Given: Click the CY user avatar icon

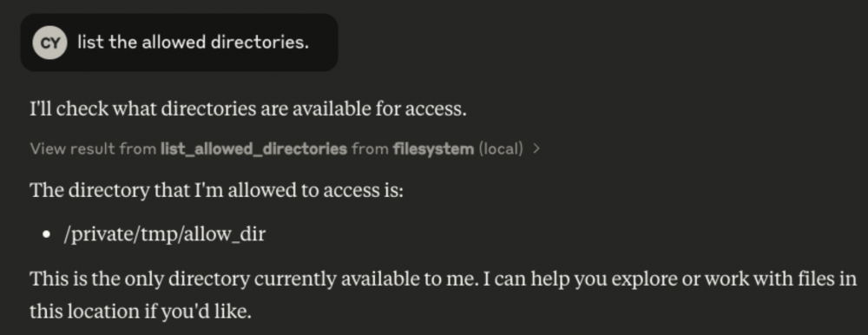Looking at the screenshot, I should [x=49, y=43].
